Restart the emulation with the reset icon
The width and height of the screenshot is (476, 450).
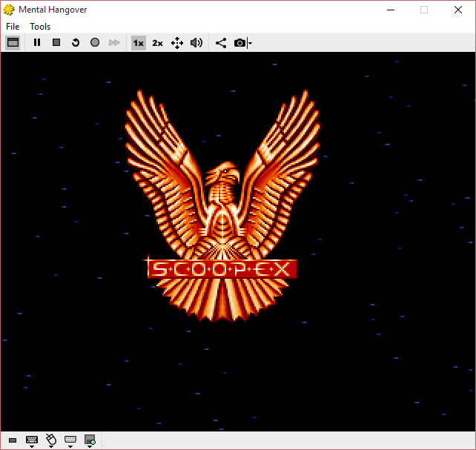[76, 43]
